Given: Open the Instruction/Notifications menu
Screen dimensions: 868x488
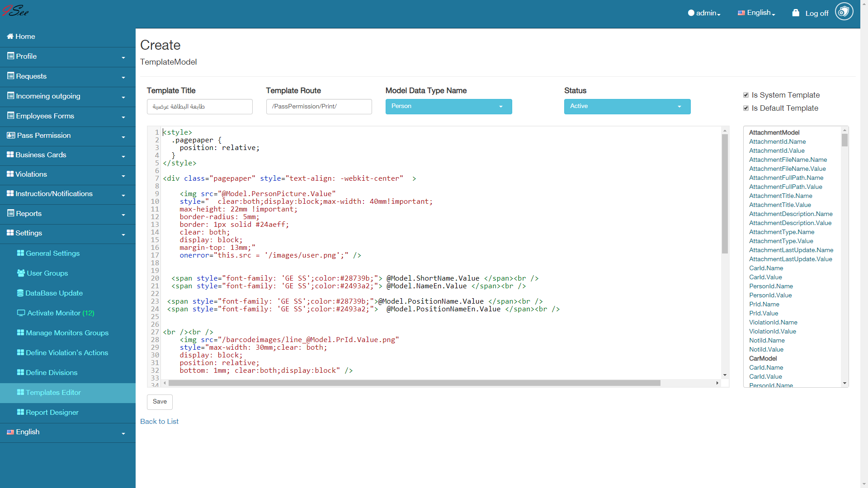Looking at the screenshot, I should [x=68, y=194].
